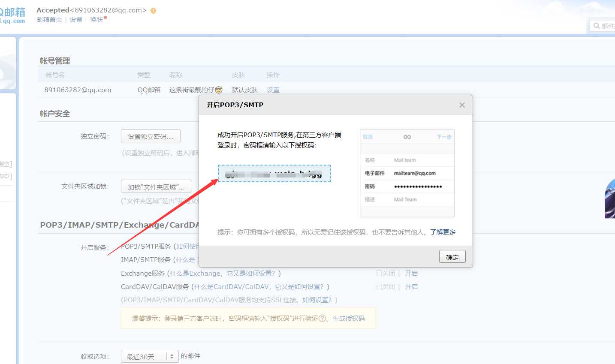Go to 邮箱首页 link

tap(49, 20)
